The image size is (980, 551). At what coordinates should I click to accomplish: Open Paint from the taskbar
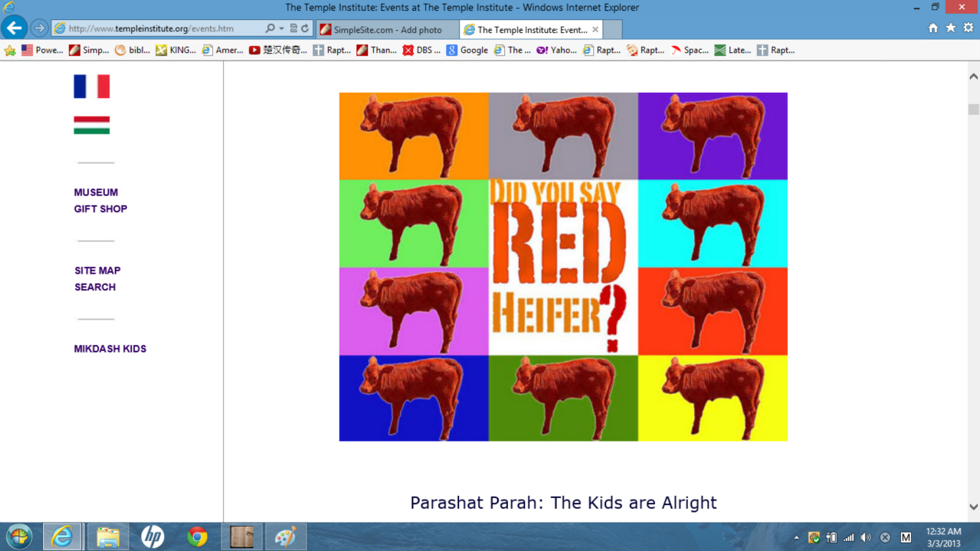tap(286, 536)
